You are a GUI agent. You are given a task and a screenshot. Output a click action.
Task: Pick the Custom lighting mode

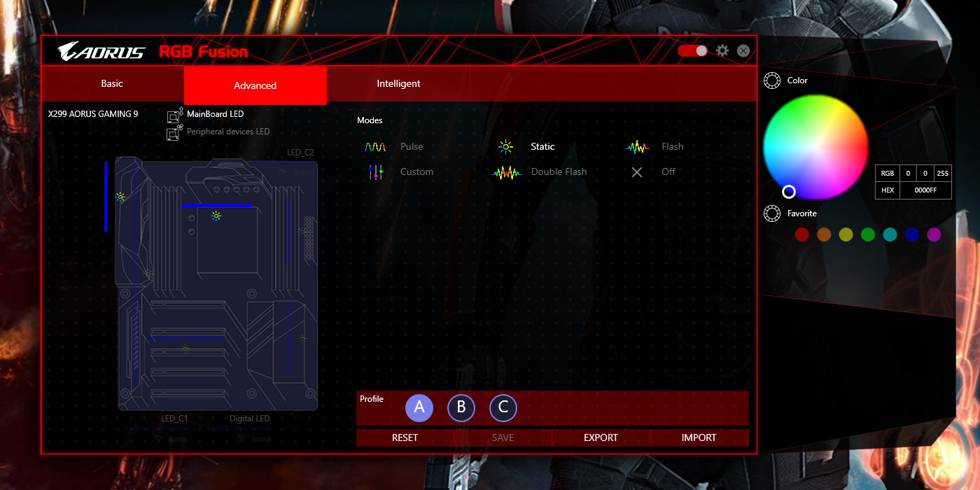tap(400, 172)
